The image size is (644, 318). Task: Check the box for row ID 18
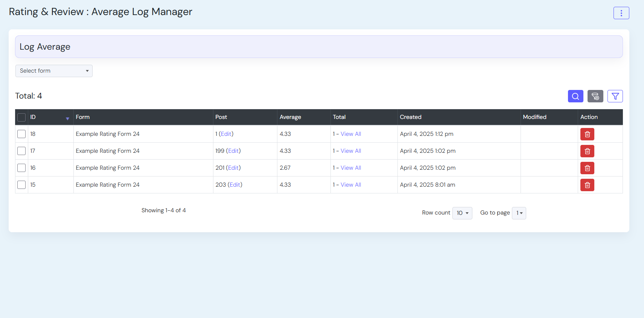click(21, 134)
